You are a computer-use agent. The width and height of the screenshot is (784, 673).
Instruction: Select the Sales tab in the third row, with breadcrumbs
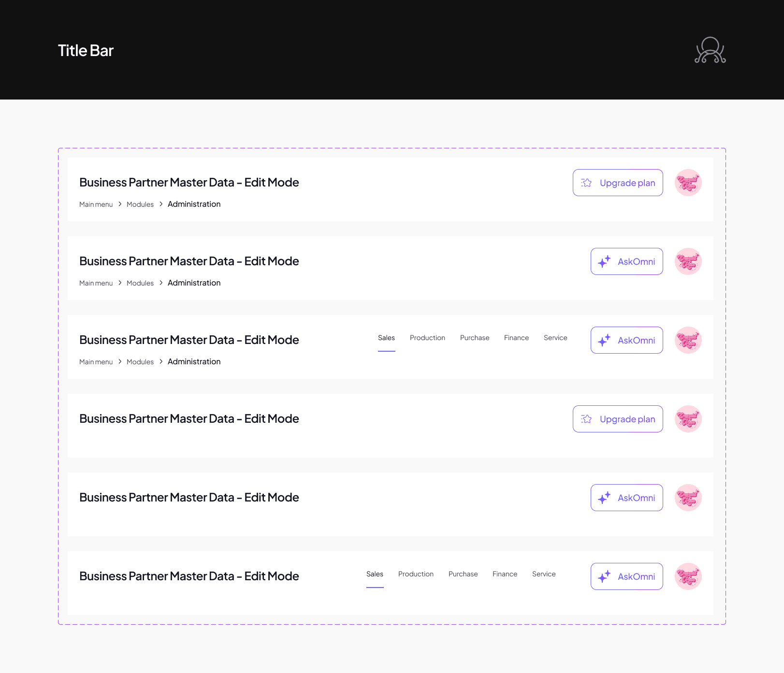[387, 338]
